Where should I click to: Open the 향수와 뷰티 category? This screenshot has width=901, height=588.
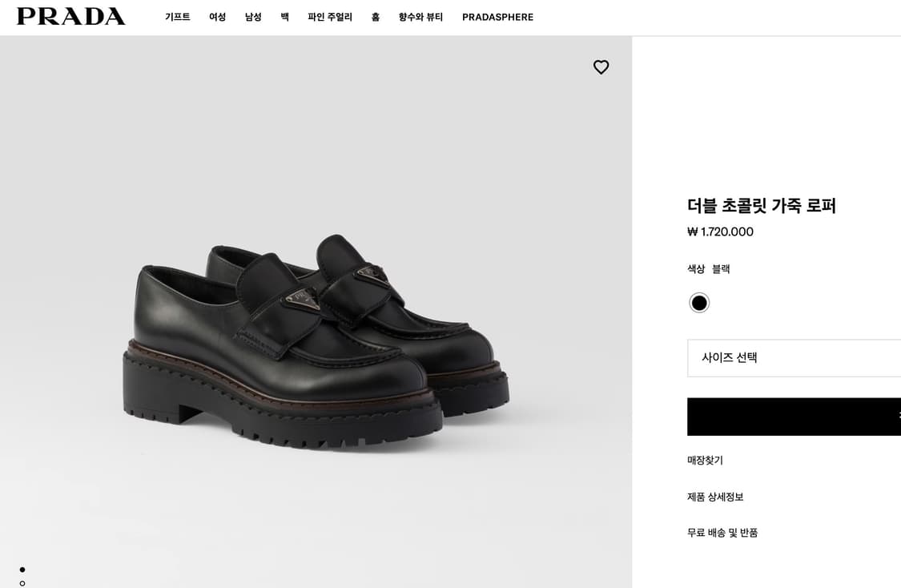[419, 17]
